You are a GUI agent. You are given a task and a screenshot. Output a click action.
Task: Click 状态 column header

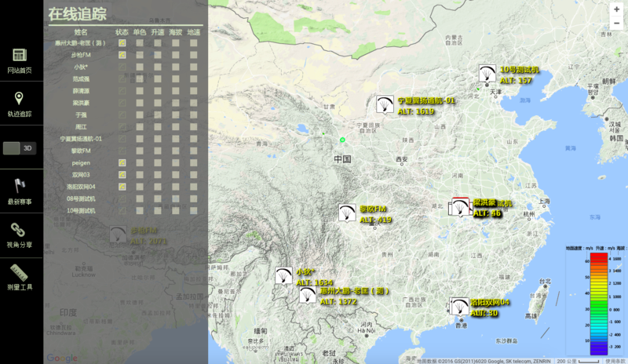point(122,32)
